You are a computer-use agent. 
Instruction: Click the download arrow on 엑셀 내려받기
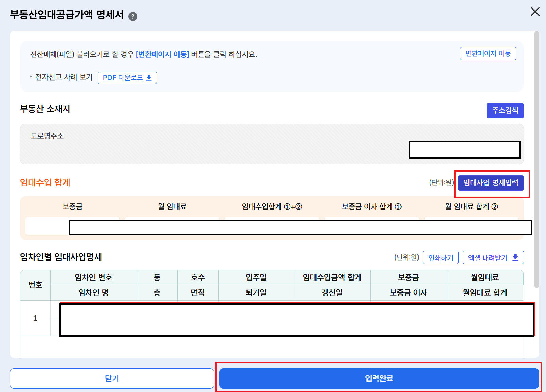pyautogui.click(x=516, y=257)
